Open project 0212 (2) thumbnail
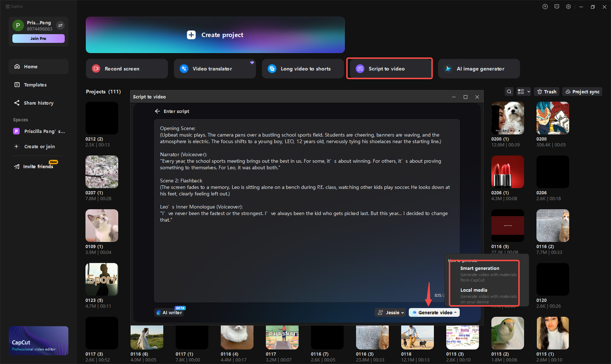 pyautogui.click(x=102, y=118)
